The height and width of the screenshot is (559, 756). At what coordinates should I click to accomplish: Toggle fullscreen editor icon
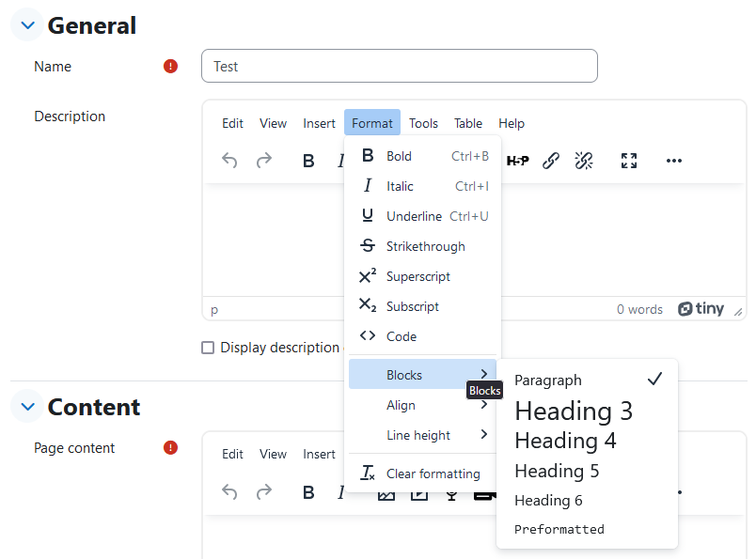point(629,161)
